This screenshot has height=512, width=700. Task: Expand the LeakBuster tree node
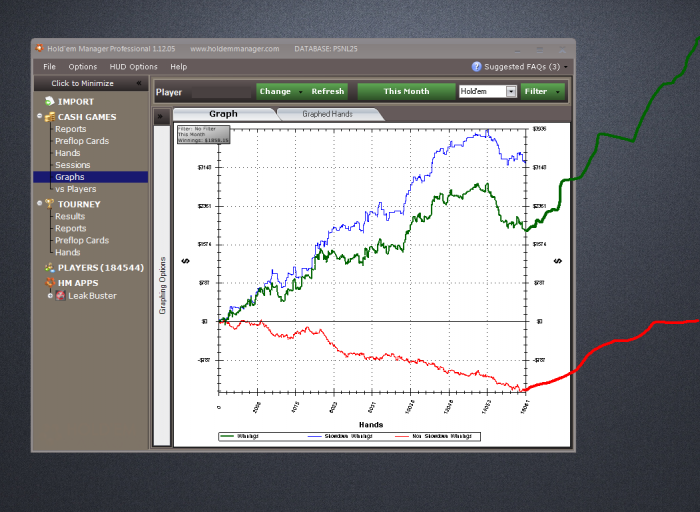50,296
